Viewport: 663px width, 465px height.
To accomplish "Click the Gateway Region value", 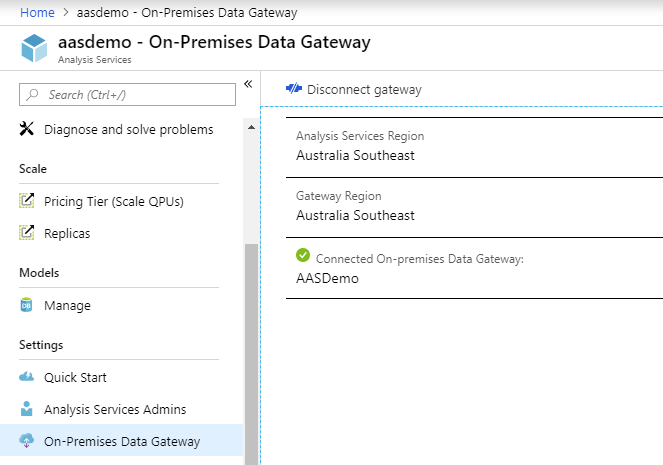I will pos(355,215).
